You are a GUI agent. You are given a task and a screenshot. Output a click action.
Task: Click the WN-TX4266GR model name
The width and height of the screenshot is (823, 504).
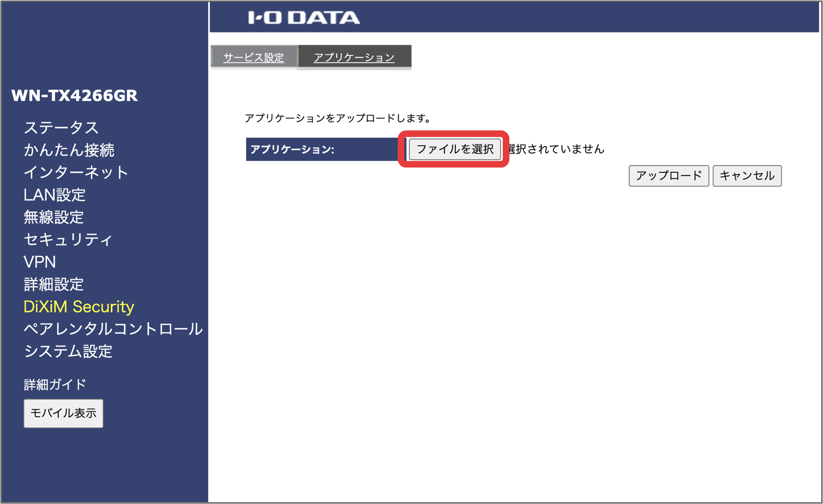(74, 95)
